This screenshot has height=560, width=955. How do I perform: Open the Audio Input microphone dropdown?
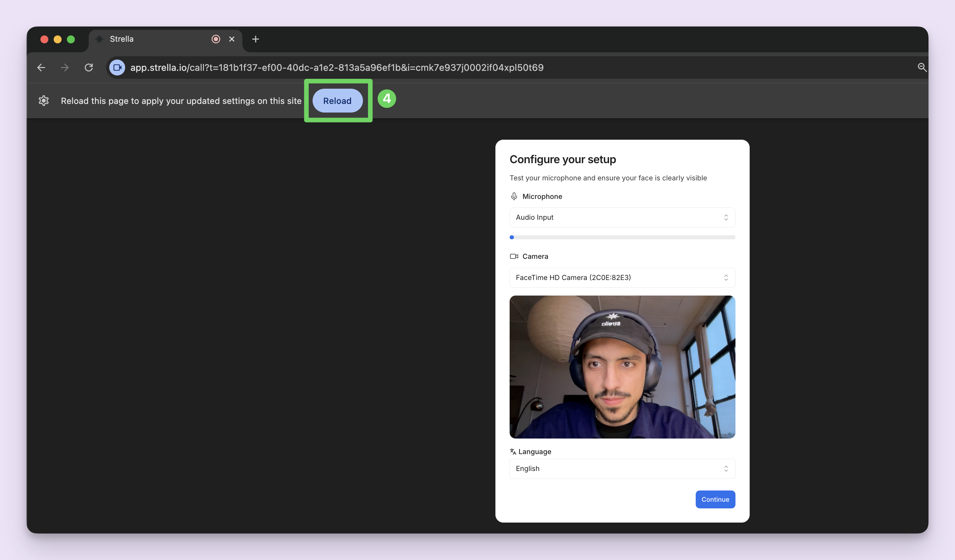pyautogui.click(x=622, y=217)
